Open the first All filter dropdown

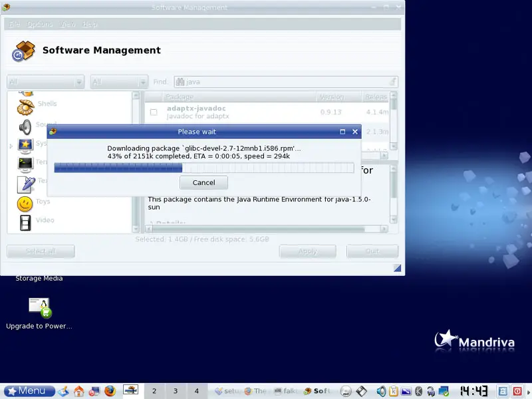pyautogui.click(x=45, y=82)
